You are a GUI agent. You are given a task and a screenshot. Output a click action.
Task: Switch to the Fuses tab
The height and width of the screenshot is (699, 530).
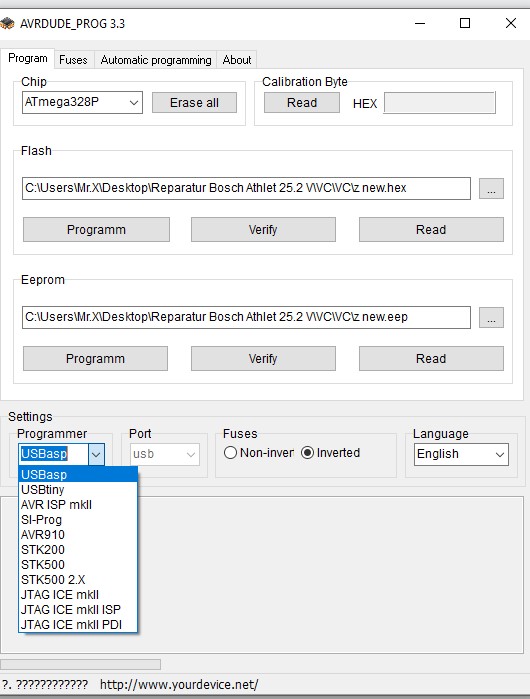tap(74, 60)
